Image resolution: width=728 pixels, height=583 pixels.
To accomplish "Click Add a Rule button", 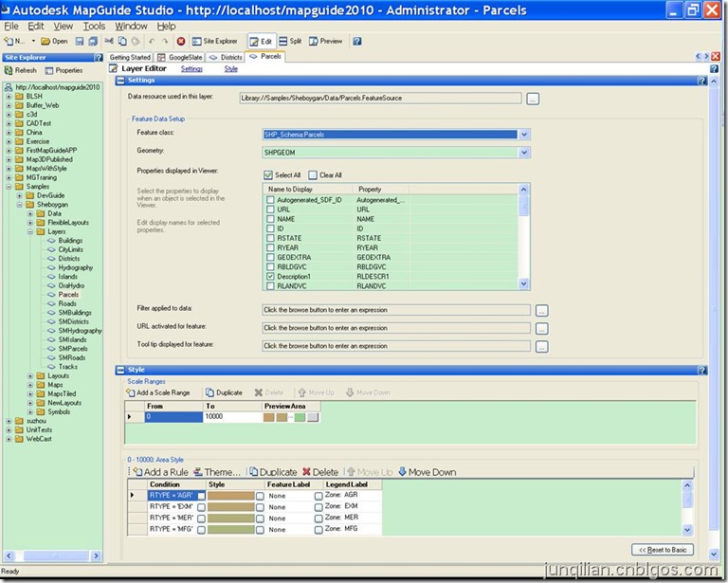I will pyautogui.click(x=160, y=472).
